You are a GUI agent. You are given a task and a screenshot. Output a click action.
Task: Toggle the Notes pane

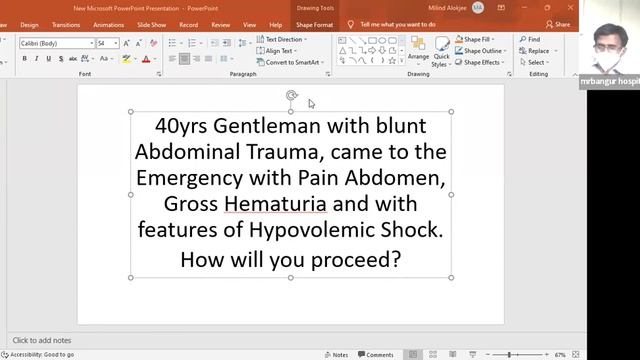tap(336, 355)
